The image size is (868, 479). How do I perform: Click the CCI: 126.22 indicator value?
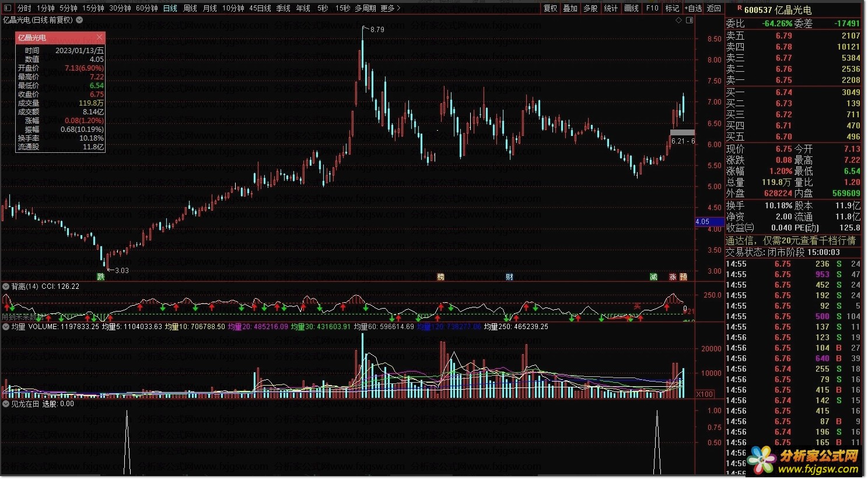pyautogui.click(x=61, y=286)
